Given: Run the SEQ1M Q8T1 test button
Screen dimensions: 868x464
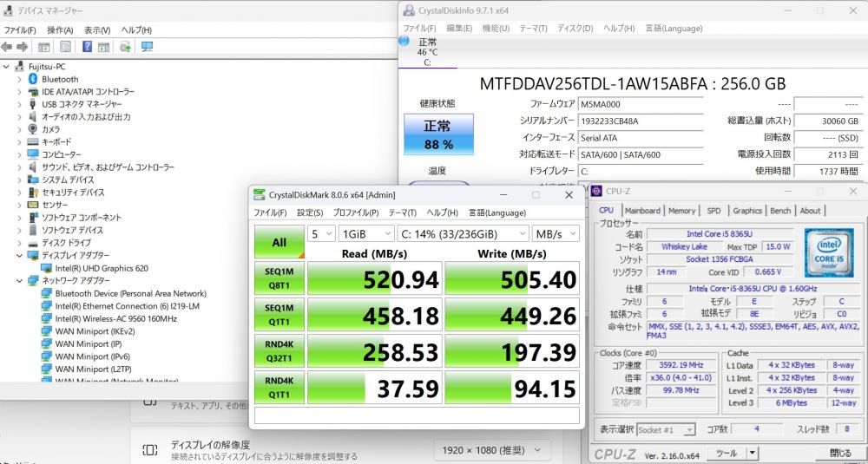Looking at the screenshot, I should (x=279, y=279).
